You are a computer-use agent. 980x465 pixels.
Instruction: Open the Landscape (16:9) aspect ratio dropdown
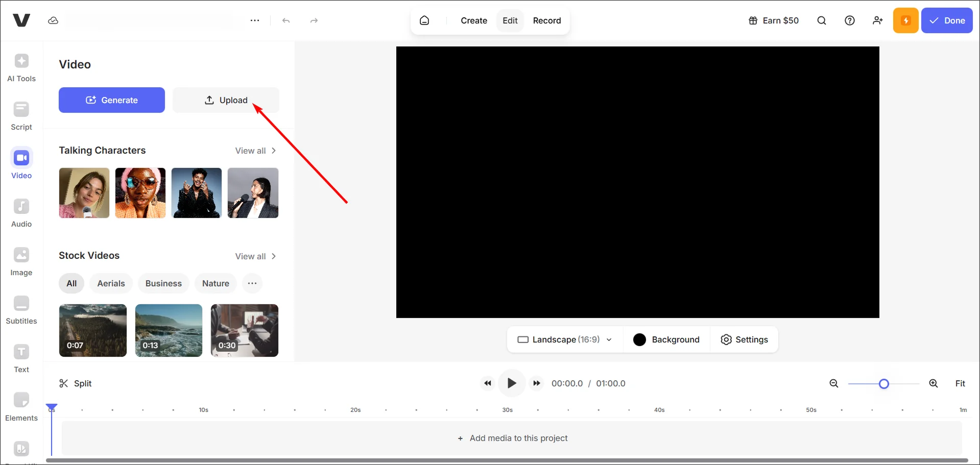point(565,339)
